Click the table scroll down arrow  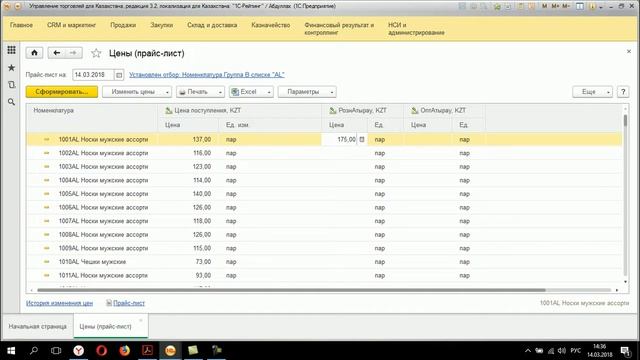point(625,282)
